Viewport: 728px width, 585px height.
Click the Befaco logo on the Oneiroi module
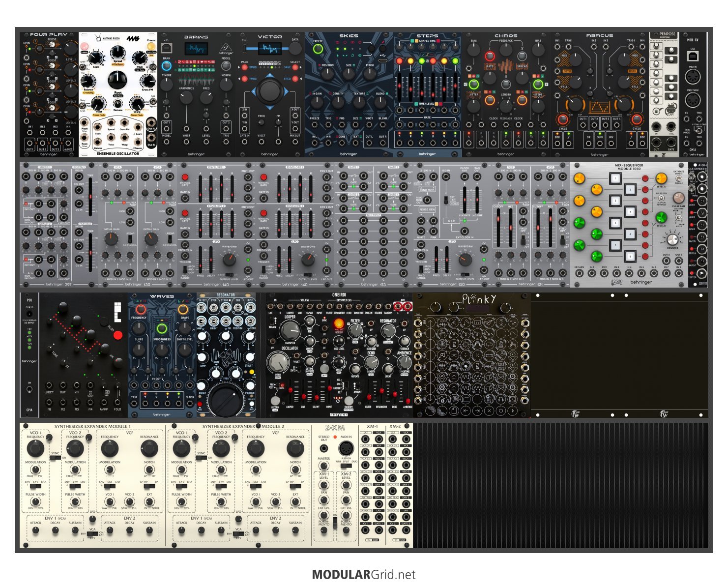coord(338,414)
